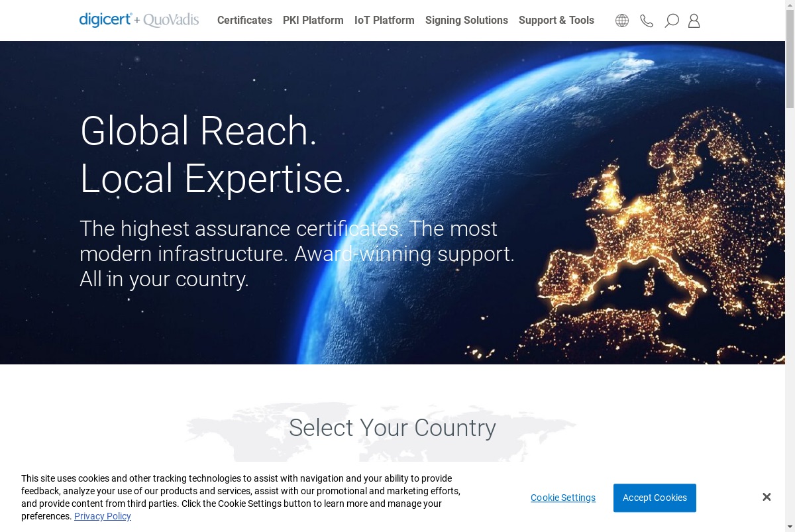Image resolution: width=795 pixels, height=532 pixels.
Task: Dismiss the cookie banner with the X
Action: click(767, 497)
